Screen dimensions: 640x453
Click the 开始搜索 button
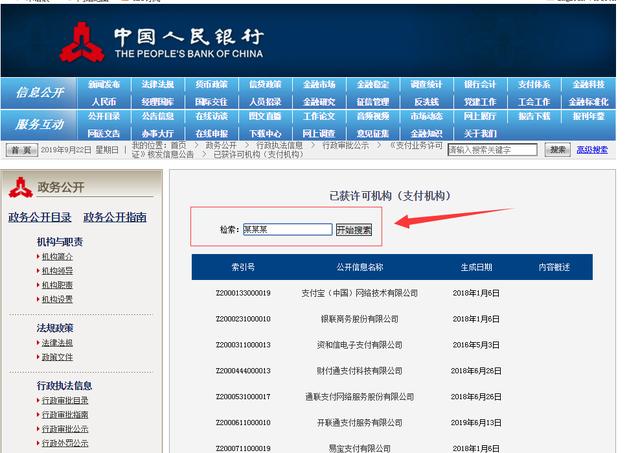[353, 229]
